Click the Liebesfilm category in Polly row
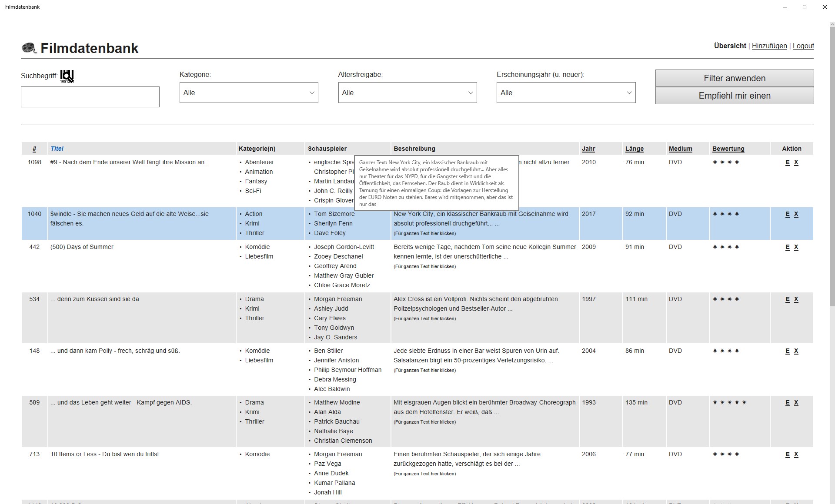Image resolution: width=835 pixels, height=504 pixels. click(259, 360)
